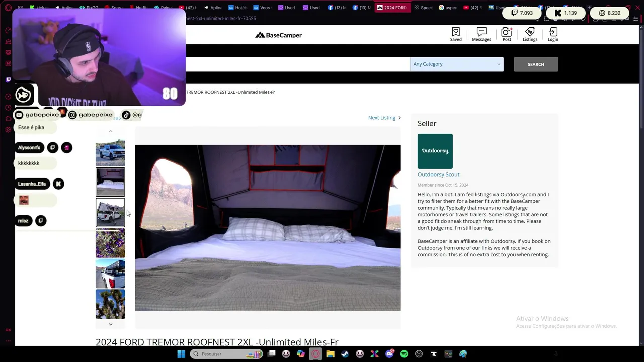Image resolution: width=644 pixels, height=362 pixels.
Task: Select the truck bed rack thumbnail
Action: 110,274
